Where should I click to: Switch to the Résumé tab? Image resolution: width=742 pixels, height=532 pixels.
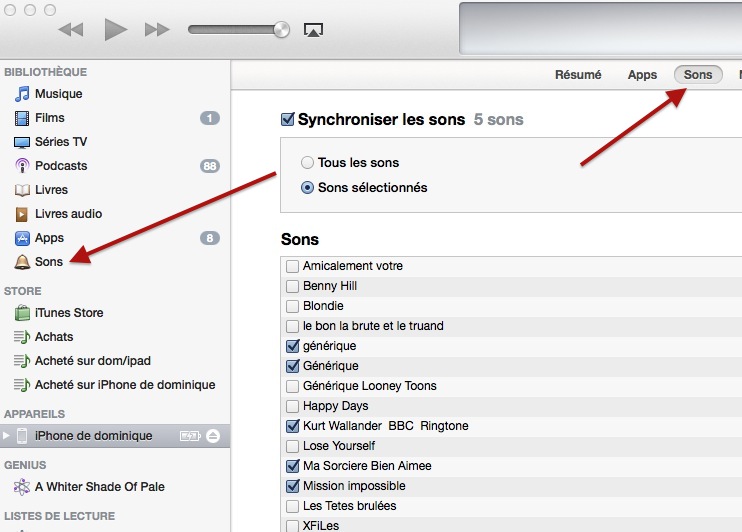click(578, 75)
